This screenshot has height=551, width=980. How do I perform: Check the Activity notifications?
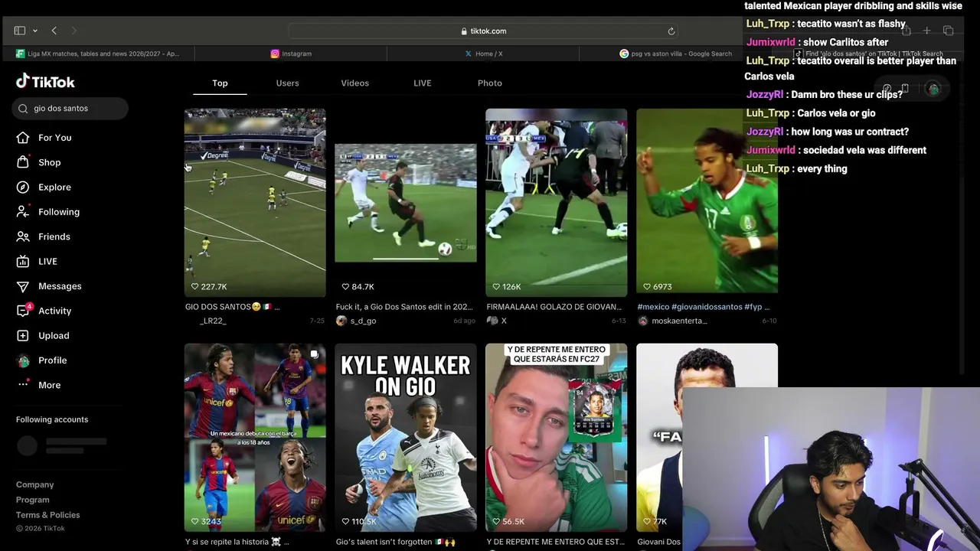pos(44,311)
